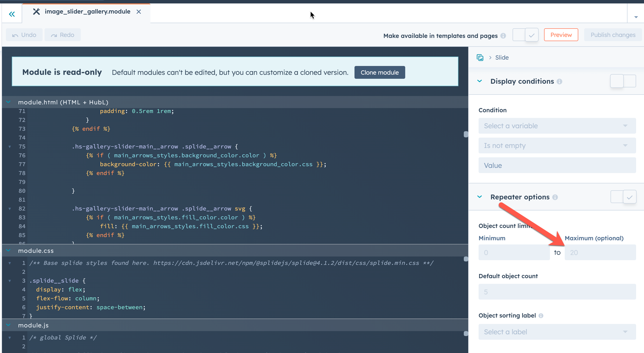The image size is (644, 353).
Task: Select the image_slider_gallery.module tab
Action: (87, 12)
